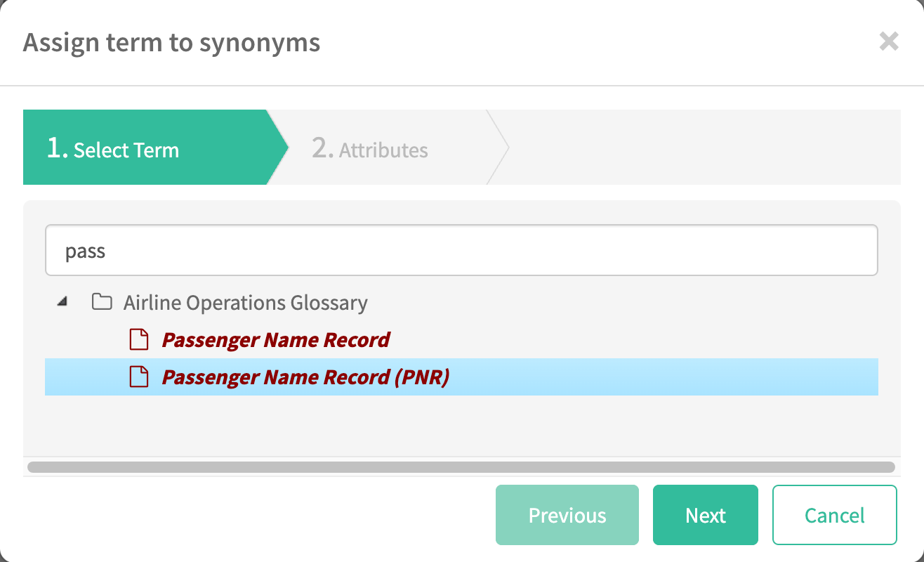Viewport: 924px width, 562px height.
Task: Go to the Select Term step
Action: (x=126, y=150)
